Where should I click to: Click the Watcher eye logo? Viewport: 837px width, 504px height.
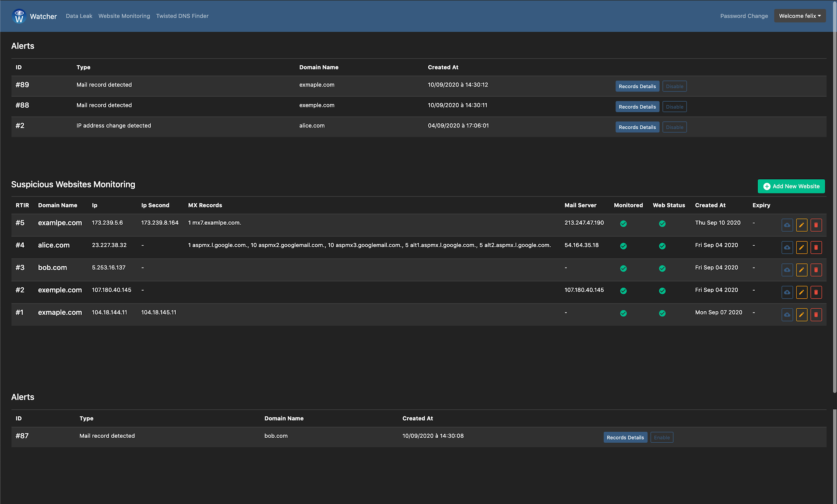[x=19, y=16]
